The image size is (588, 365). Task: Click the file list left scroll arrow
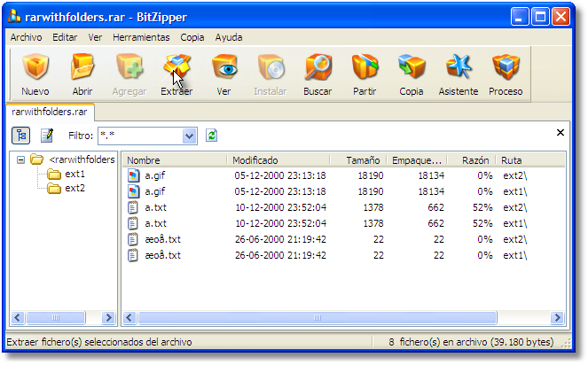tap(129, 318)
